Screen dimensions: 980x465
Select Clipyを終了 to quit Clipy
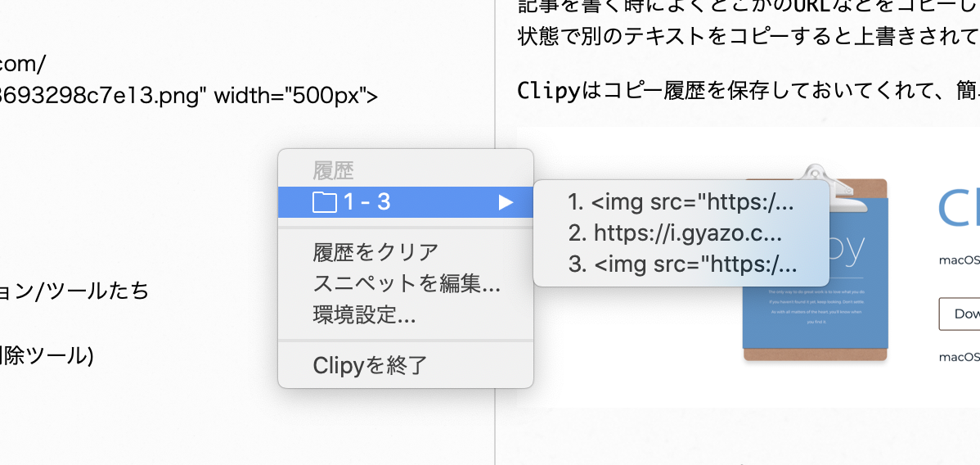point(406,365)
